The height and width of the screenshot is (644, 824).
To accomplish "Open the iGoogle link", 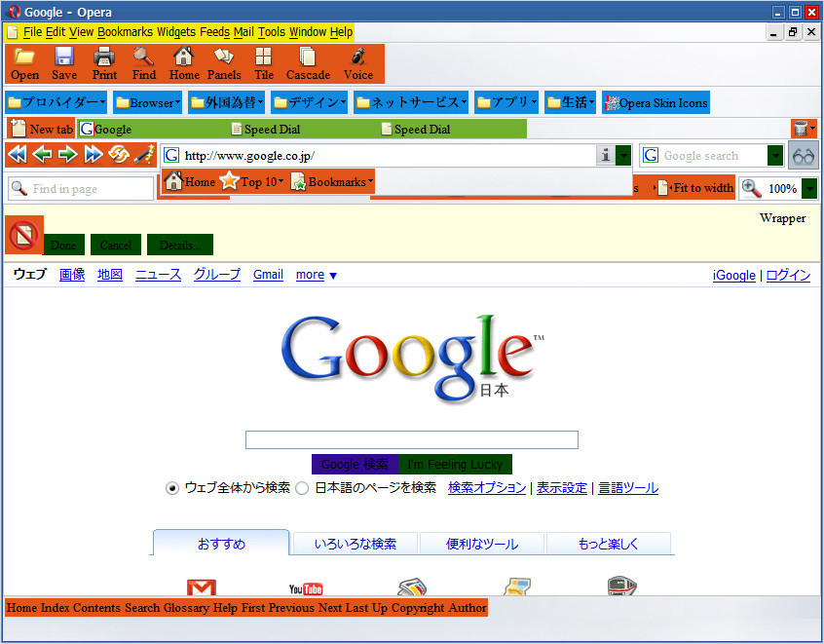I will (x=733, y=276).
